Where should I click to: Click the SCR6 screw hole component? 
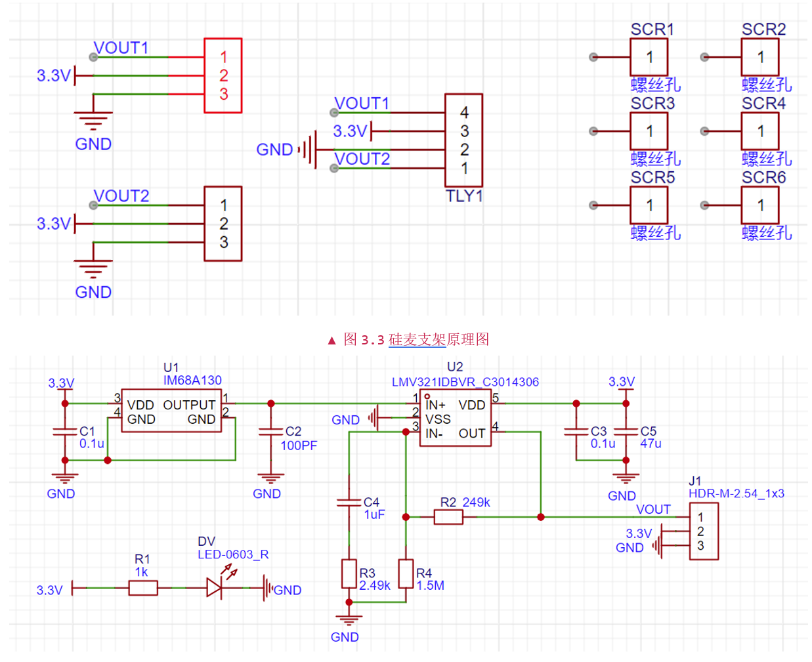coord(759,205)
